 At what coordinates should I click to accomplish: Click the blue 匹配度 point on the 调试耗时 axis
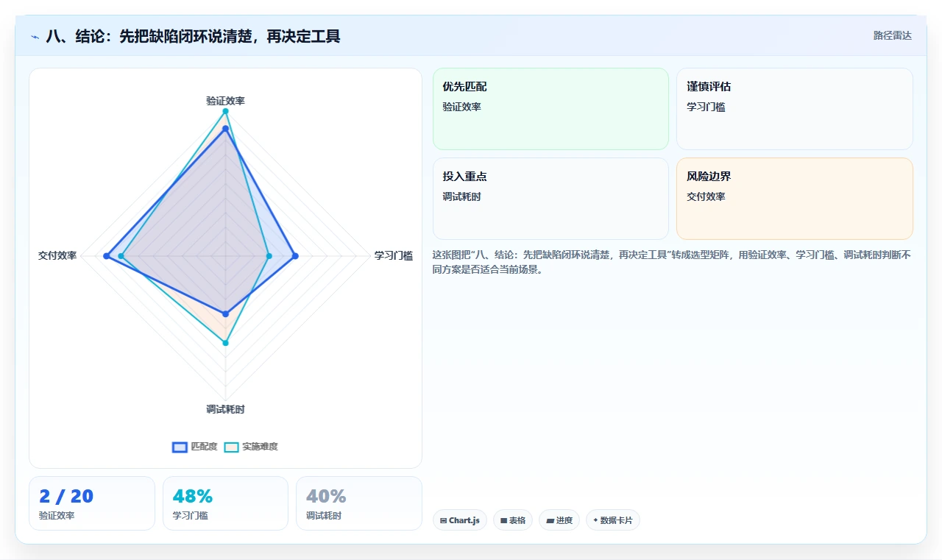(x=226, y=314)
